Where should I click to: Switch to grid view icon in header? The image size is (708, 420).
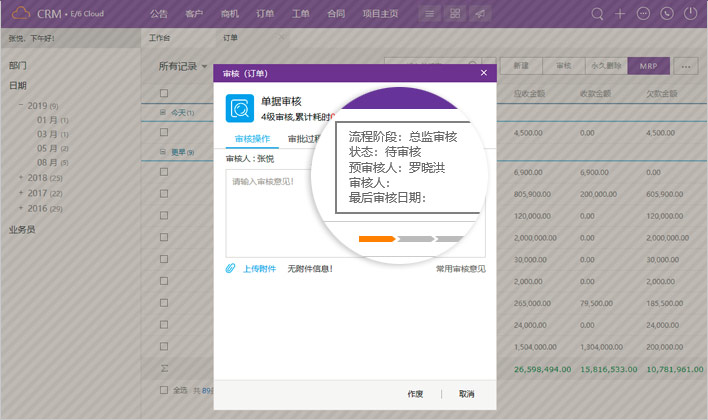[455, 14]
